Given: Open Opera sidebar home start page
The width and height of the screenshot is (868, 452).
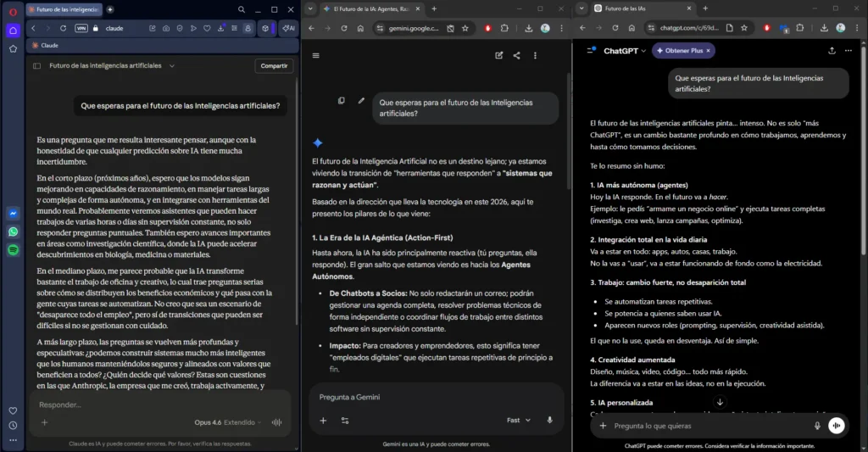Looking at the screenshot, I should pos(13,31).
